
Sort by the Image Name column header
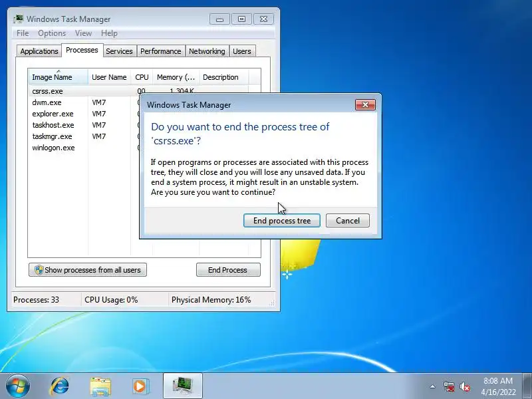59,77
